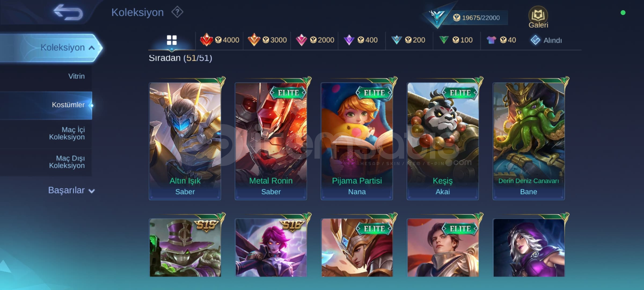Viewport: 644px width, 290px height.
Task: Filter by the shirt icon 40 tier
Action: tap(501, 40)
